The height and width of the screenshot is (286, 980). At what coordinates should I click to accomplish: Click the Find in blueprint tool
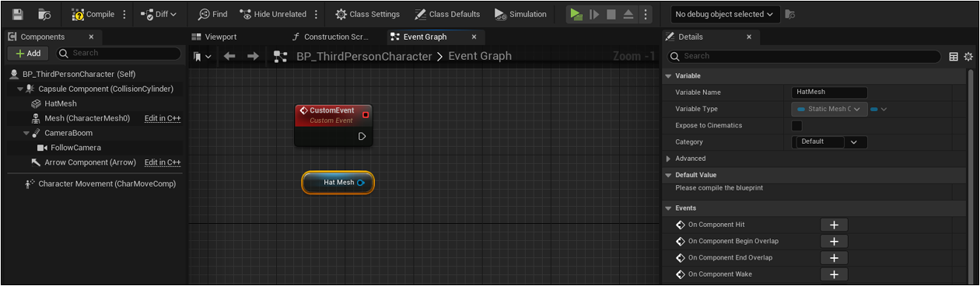(x=212, y=14)
